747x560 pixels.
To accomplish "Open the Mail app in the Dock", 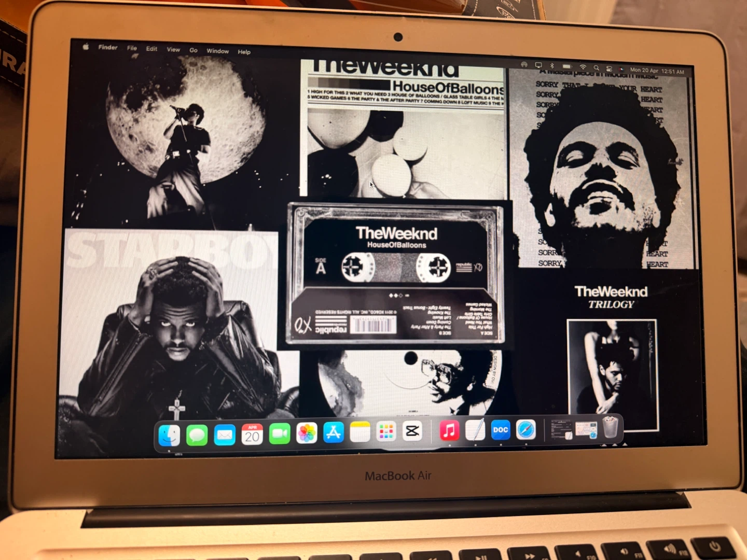I will [x=225, y=435].
